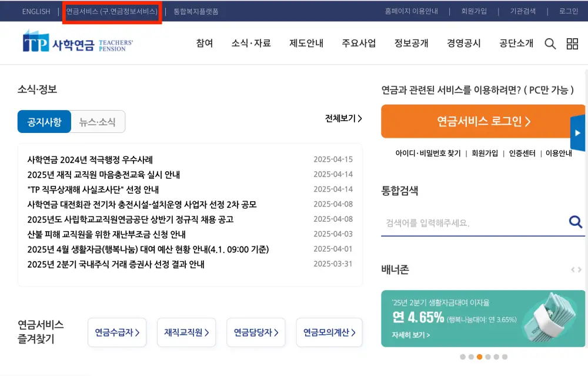Click the TP 사학연금 logo
The width and height of the screenshot is (588, 376).
click(x=71, y=43)
